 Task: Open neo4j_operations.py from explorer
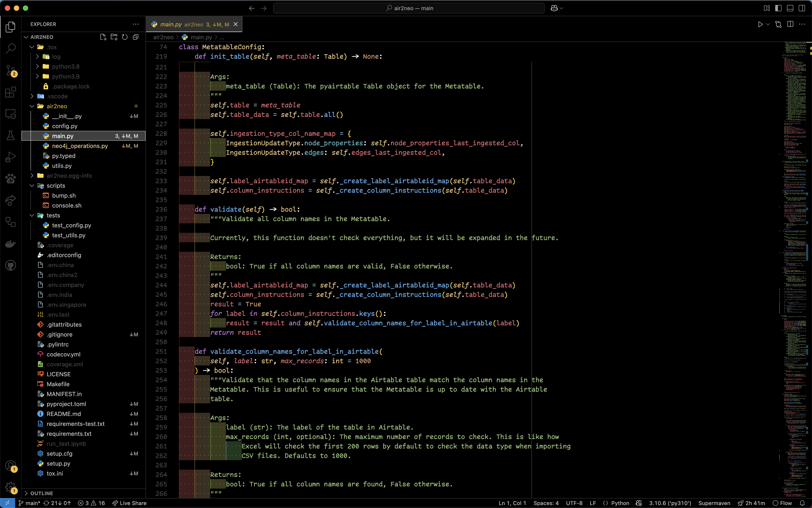coord(80,146)
